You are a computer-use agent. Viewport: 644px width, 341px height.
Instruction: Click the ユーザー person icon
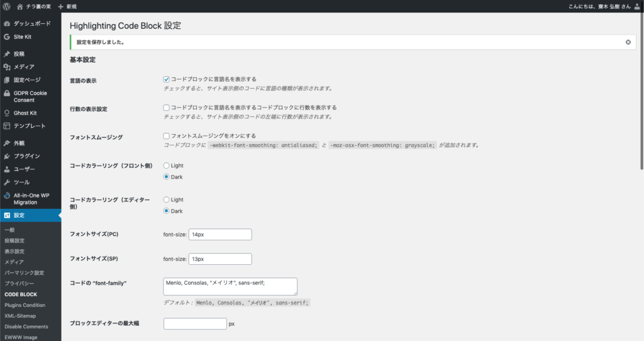(7, 169)
